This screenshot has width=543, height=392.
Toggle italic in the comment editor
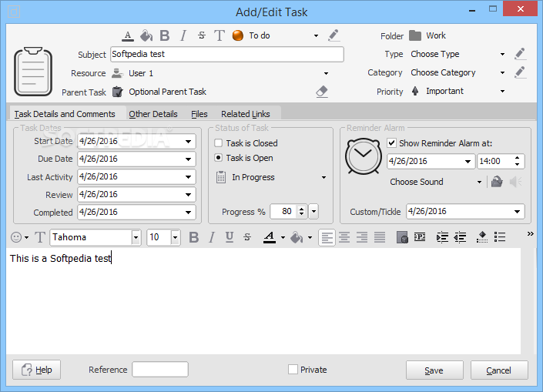pos(212,237)
